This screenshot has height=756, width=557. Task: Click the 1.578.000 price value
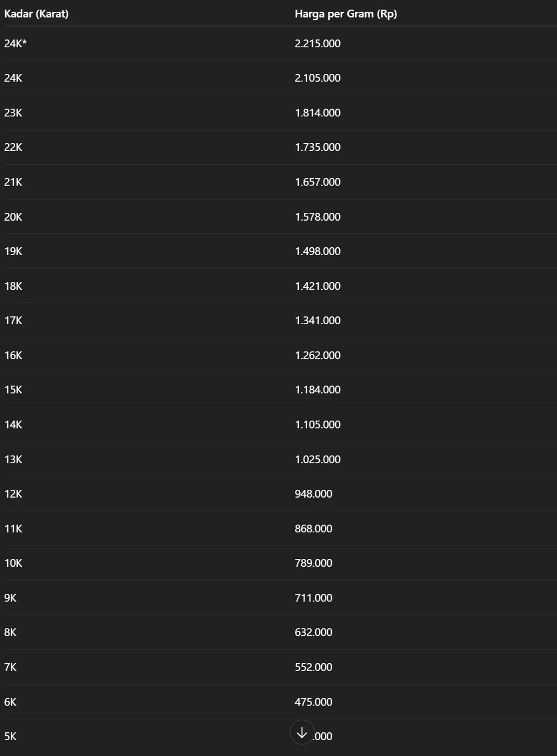click(317, 217)
